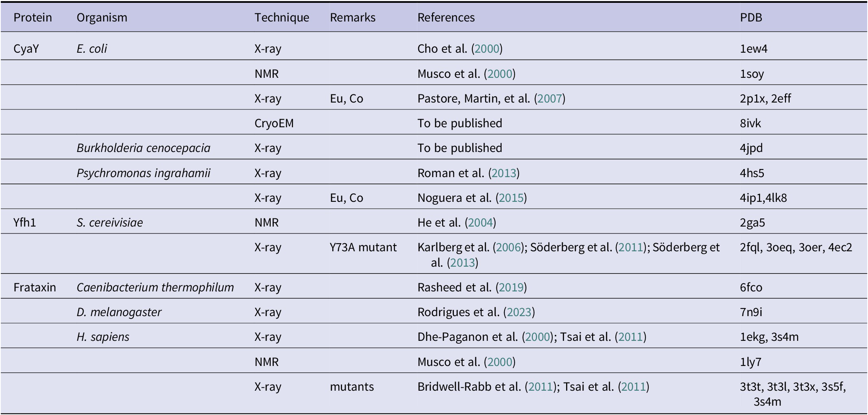Image resolution: width=868 pixels, height=415 pixels.
Task: Follow the Rodrigues et al. 2023 reference link
Action: 519,312
